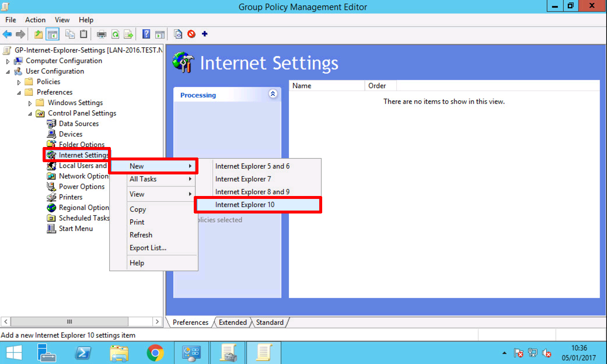The height and width of the screenshot is (364, 607).
Task: Open File Explorer from the taskbar
Action: (119, 353)
